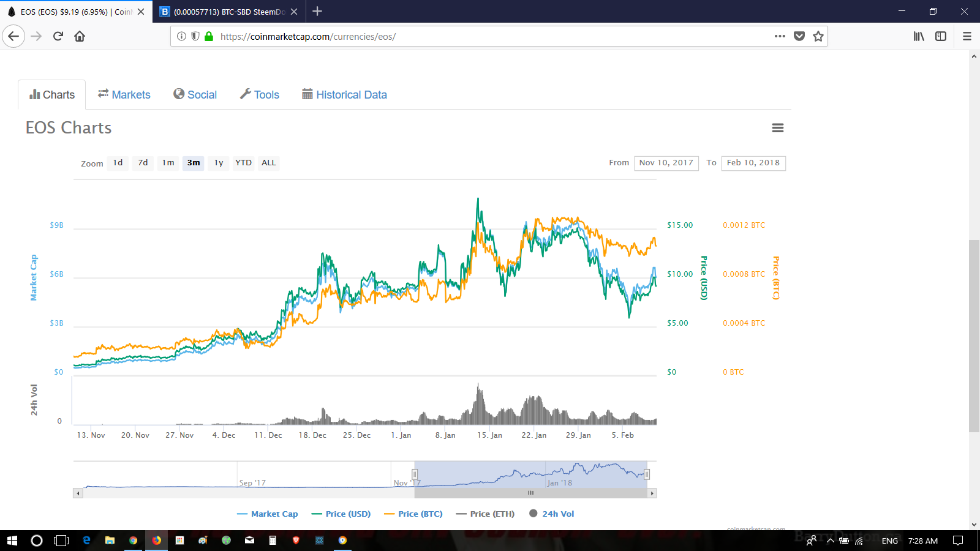Click the right handle of the range navigator
The width and height of the screenshot is (980, 551).
647,474
